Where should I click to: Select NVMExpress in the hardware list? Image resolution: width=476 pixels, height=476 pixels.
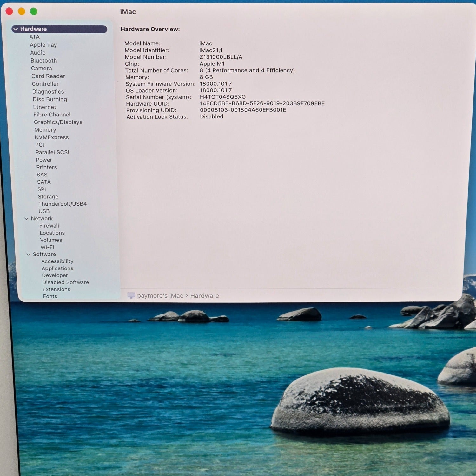[51, 137]
